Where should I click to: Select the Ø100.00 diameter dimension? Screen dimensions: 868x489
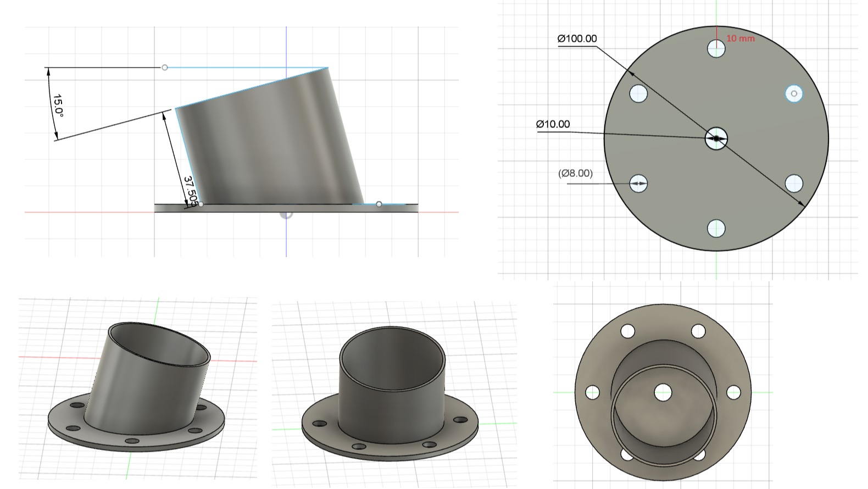(577, 38)
